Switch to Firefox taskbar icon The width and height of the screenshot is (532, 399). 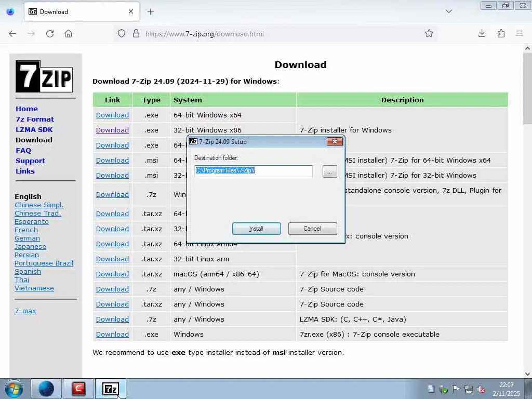tap(46, 389)
